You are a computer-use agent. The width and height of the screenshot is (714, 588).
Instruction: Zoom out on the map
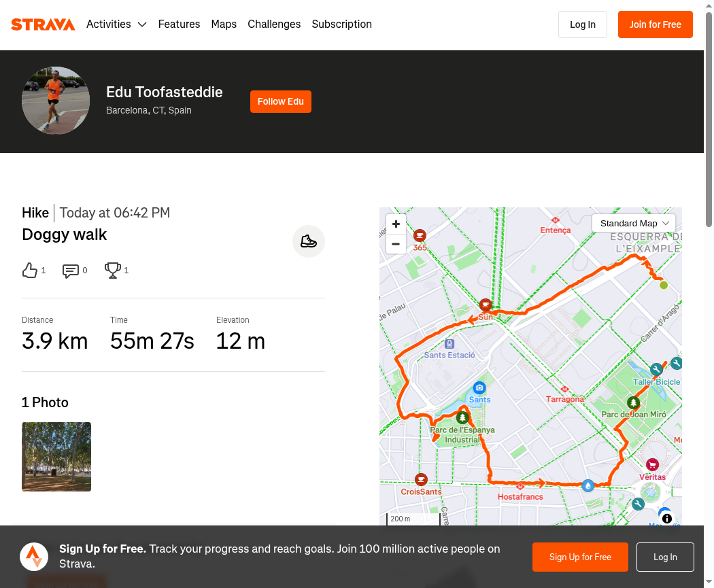click(x=396, y=244)
